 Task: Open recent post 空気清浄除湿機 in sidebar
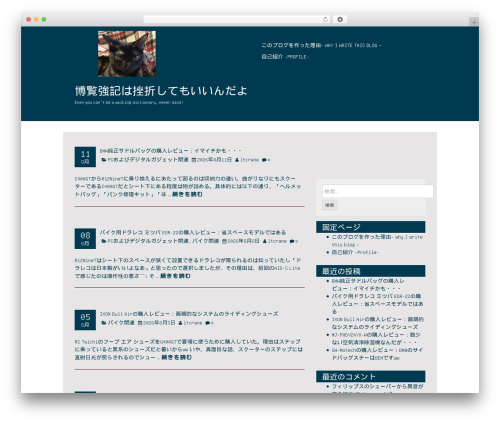[x=376, y=338]
